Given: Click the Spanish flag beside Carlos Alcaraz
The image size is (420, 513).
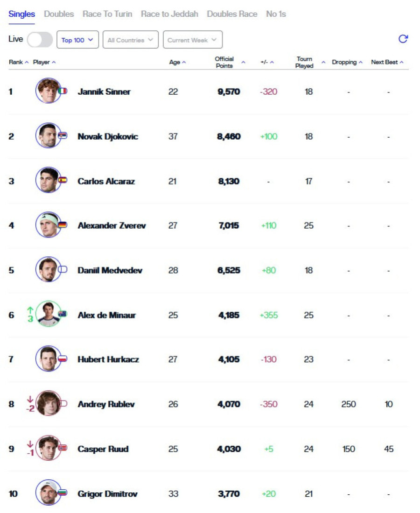Looking at the screenshot, I should (63, 180).
